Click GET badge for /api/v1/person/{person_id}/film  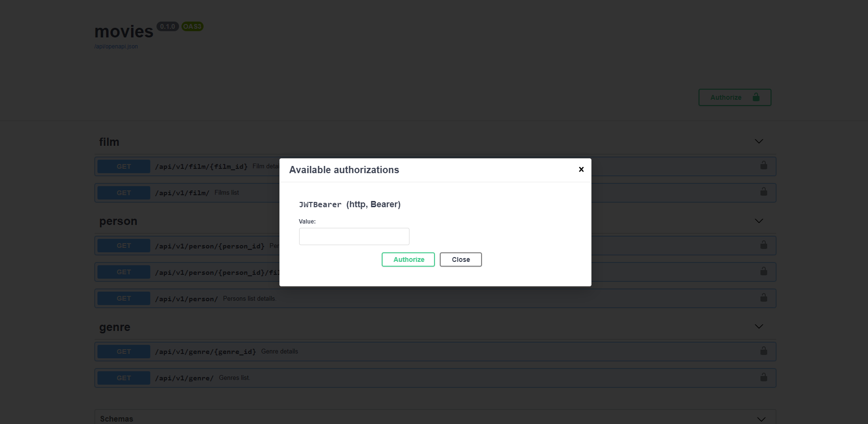124,272
